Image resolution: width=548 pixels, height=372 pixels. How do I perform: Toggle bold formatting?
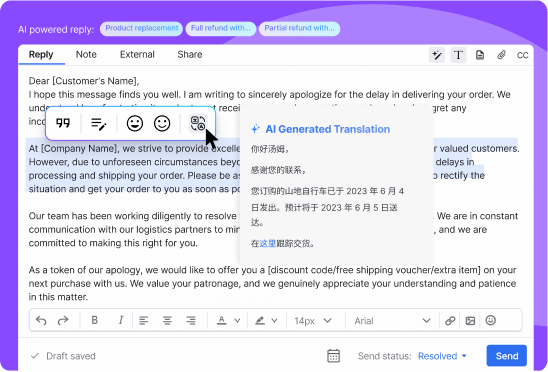(94, 320)
